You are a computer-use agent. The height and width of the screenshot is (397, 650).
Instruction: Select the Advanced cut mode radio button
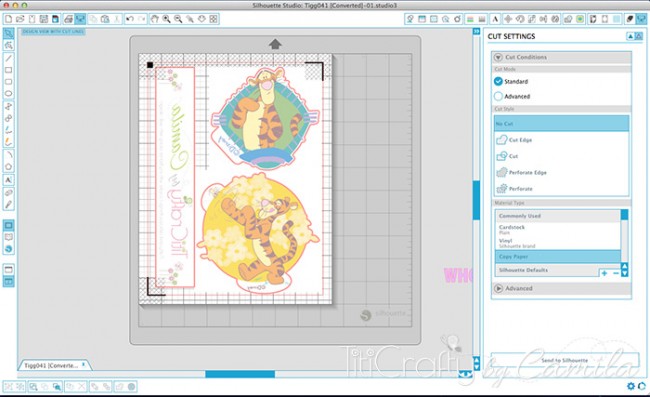(x=498, y=96)
